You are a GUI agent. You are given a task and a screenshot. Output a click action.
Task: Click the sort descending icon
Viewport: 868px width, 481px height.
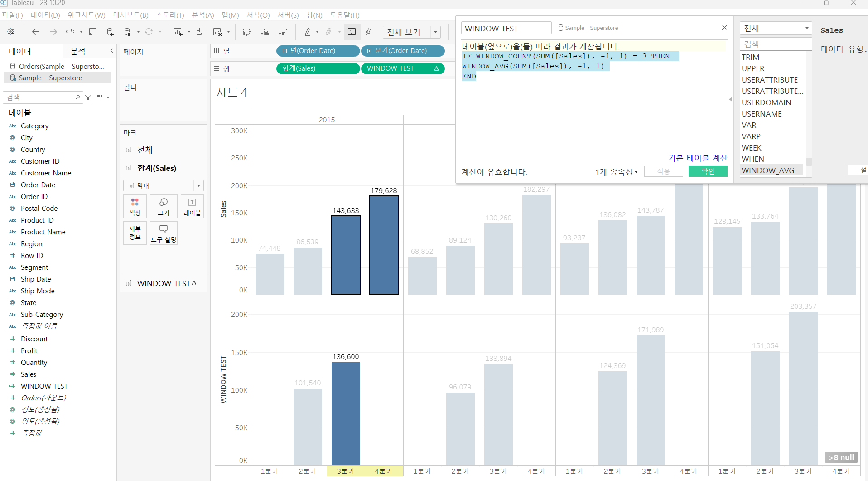click(283, 32)
